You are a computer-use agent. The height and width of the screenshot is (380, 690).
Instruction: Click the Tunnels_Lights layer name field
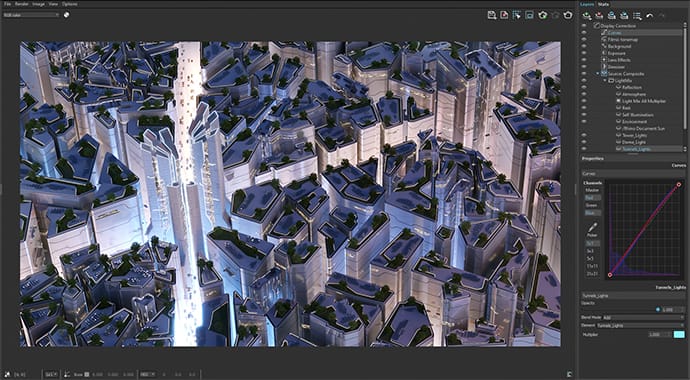point(633,296)
